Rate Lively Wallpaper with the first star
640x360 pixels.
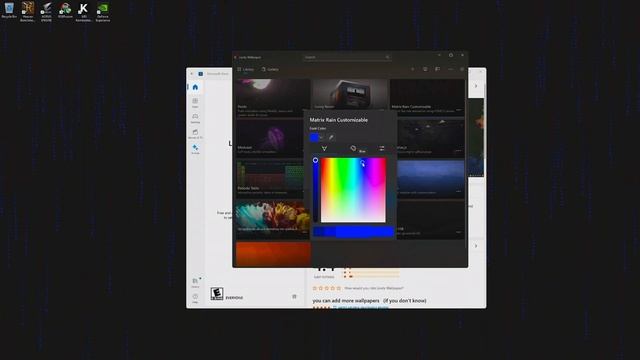tap(315, 288)
